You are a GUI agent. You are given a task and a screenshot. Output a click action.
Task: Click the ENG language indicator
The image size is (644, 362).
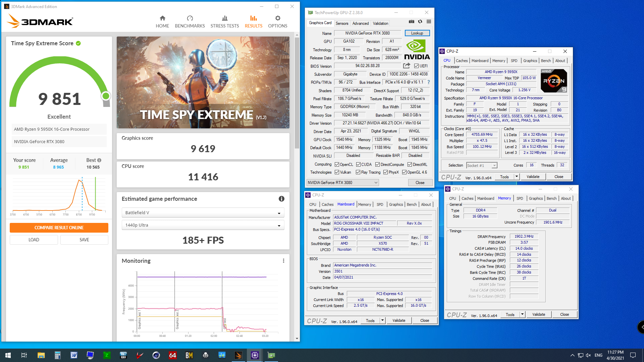(x=598, y=355)
